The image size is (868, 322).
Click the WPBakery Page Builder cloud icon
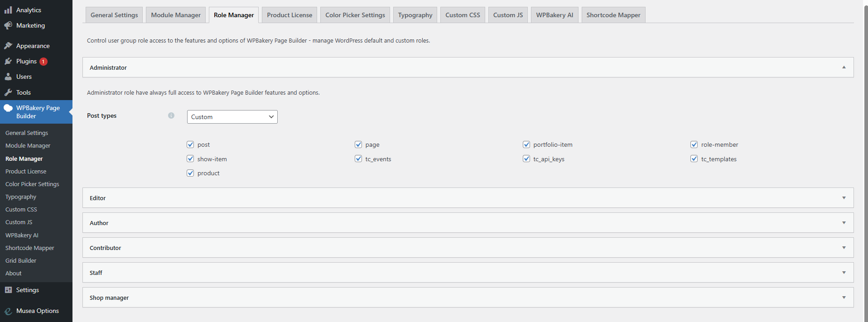[x=8, y=108]
